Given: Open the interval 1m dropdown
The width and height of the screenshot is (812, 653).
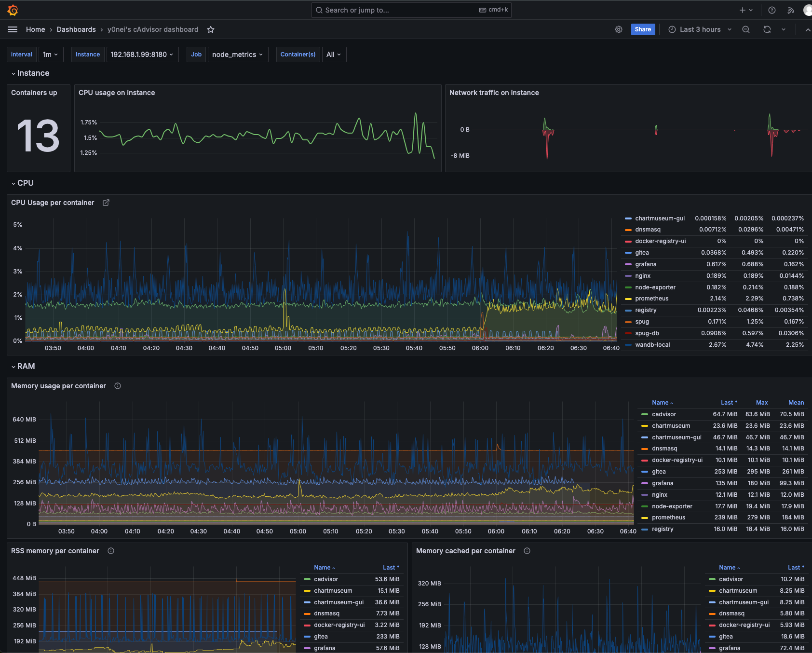Looking at the screenshot, I should [50, 54].
